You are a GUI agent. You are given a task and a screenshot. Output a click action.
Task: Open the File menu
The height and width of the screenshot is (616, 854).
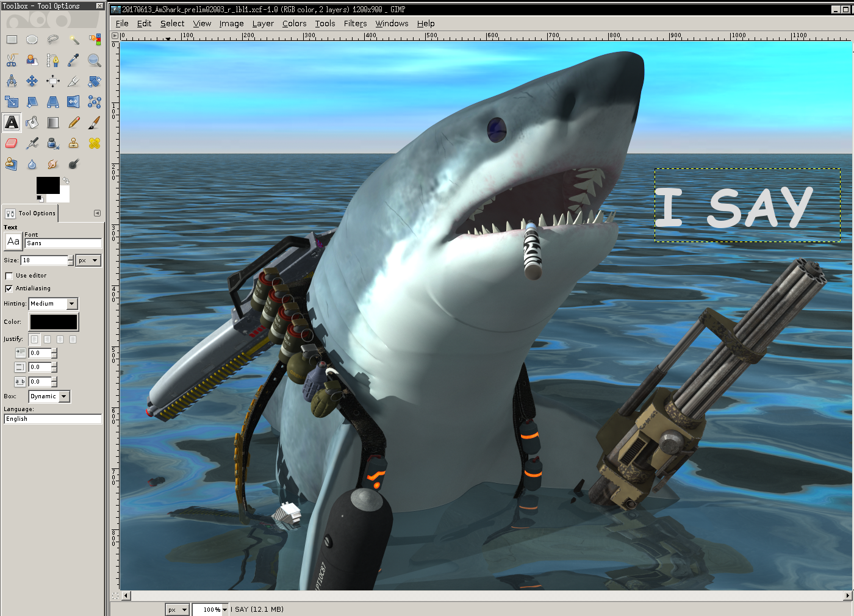[x=122, y=23]
